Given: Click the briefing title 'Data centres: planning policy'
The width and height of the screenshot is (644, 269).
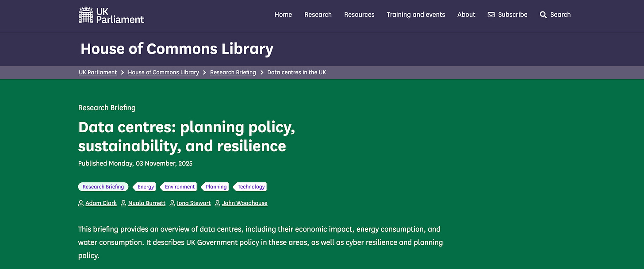Looking at the screenshot, I should (x=187, y=137).
